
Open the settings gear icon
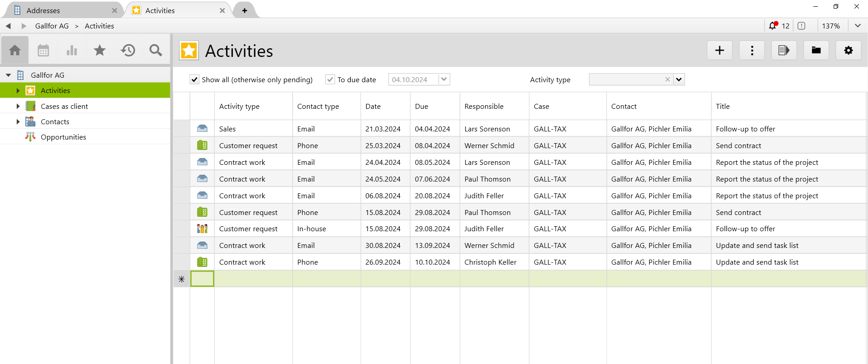tap(848, 50)
